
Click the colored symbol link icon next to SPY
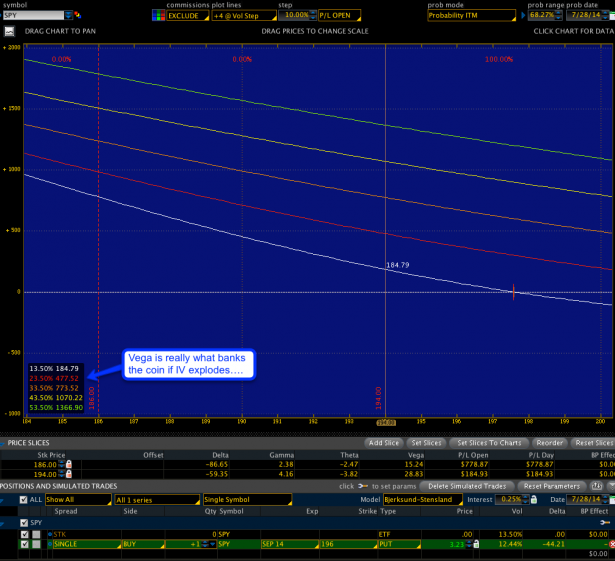(75, 16)
